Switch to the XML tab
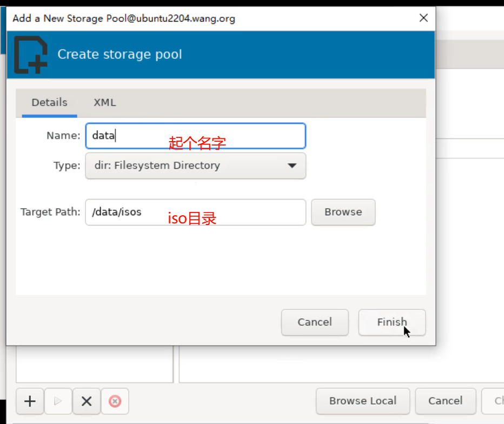Image resolution: width=504 pixels, height=424 pixels. (104, 102)
